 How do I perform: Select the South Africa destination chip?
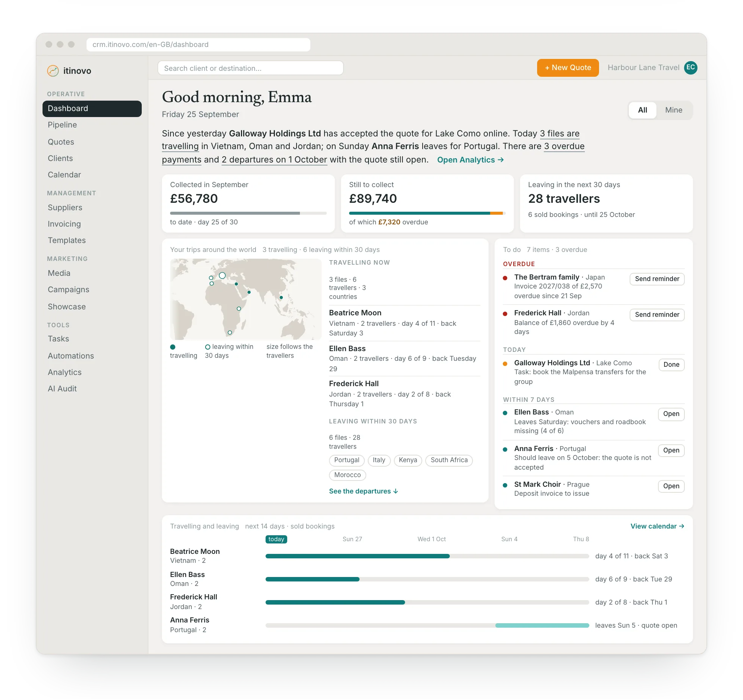(x=449, y=461)
